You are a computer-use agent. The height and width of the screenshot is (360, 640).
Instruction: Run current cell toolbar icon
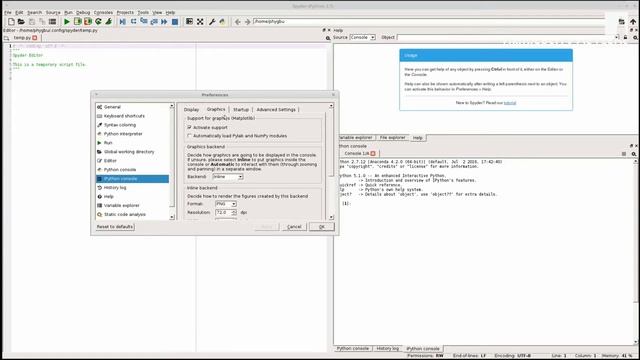(78, 22)
